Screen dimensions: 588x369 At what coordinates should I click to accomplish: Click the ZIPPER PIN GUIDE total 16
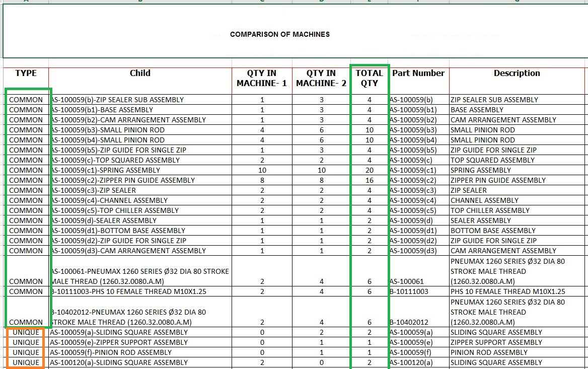(x=370, y=180)
